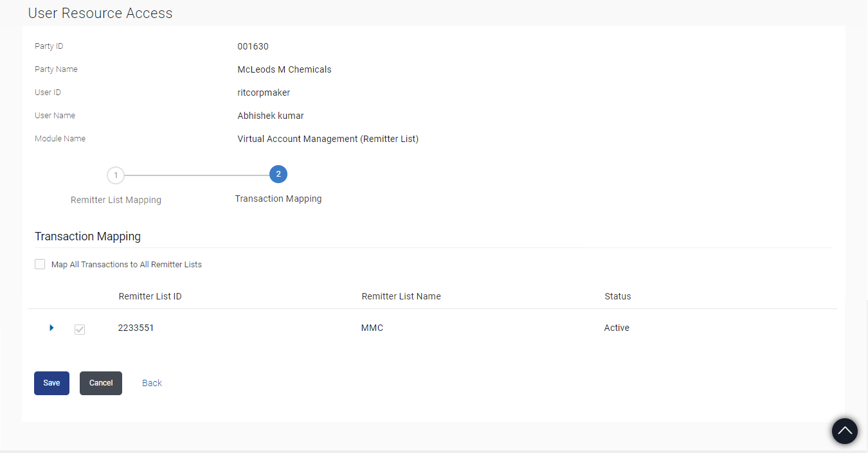868x453 pixels.
Task: Save the transaction mapping
Action: (51, 383)
